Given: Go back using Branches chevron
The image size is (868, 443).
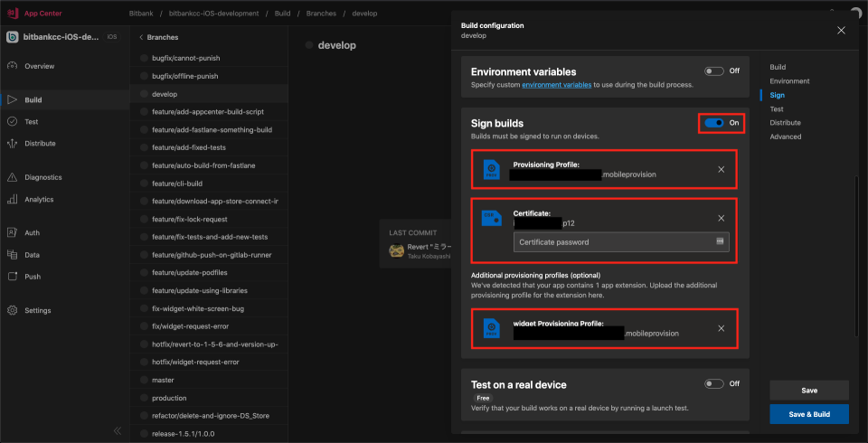Looking at the screenshot, I should 141,37.
